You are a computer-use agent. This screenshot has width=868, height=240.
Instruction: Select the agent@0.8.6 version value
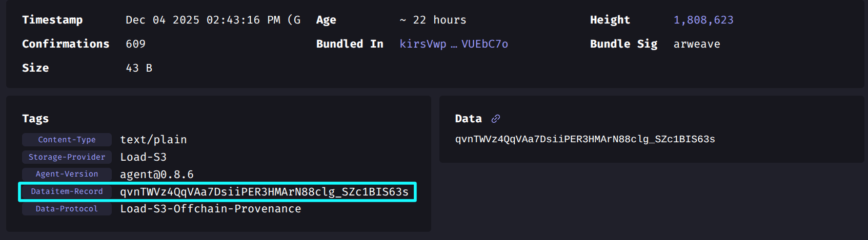(x=156, y=174)
